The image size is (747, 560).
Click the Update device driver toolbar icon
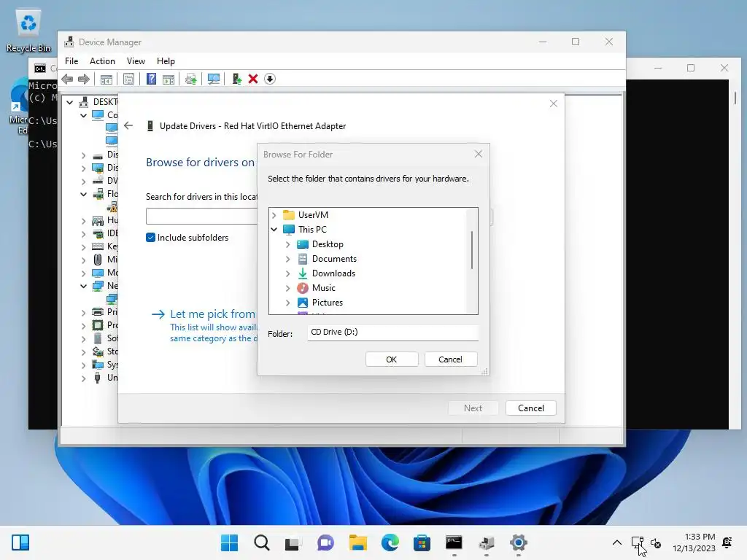(x=190, y=79)
